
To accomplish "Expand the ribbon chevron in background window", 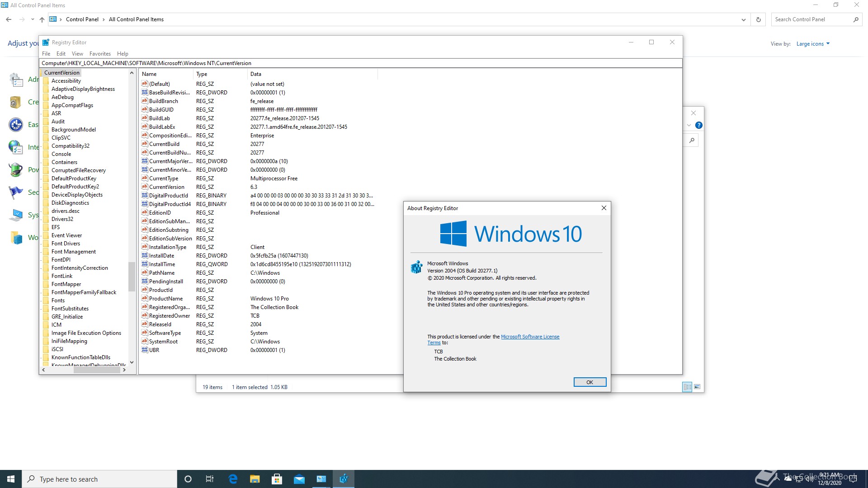I will pyautogui.click(x=689, y=125).
